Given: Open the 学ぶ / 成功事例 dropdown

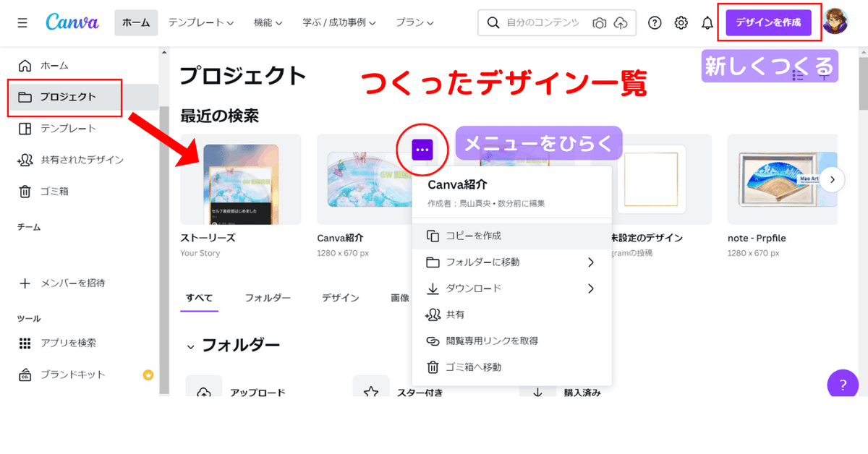Looking at the screenshot, I should [x=339, y=23].
